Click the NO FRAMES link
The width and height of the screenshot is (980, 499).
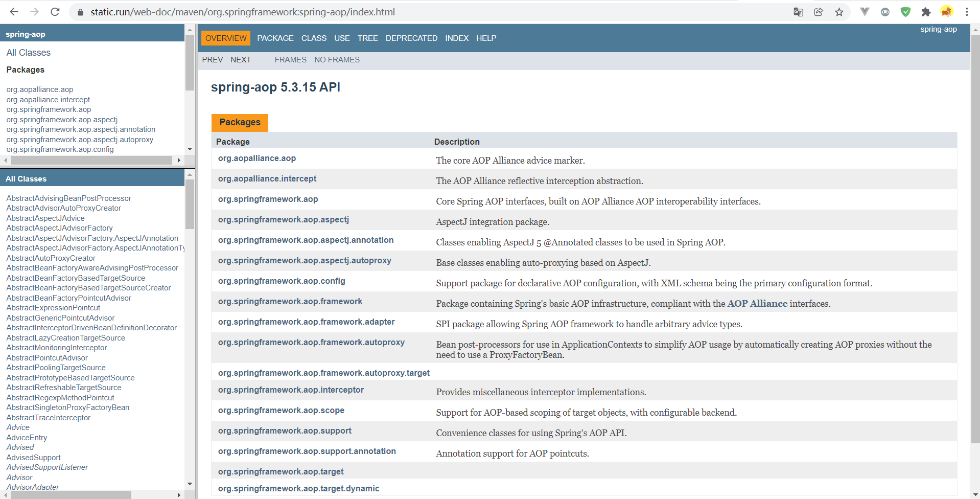[x=337, y=60]
